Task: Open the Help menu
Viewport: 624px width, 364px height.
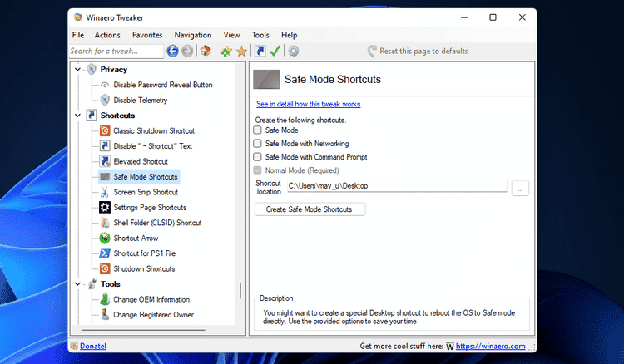Action: [290, 35]
